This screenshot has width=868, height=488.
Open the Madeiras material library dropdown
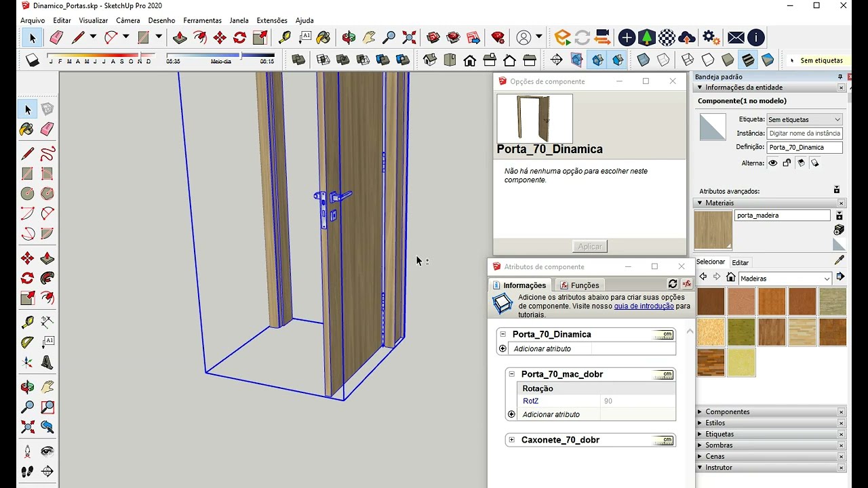point(785,278)
